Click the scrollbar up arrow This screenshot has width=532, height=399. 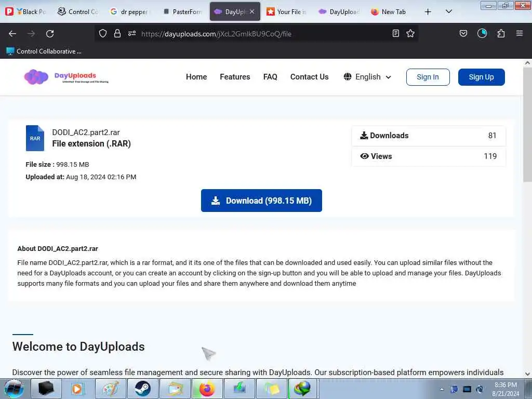point(527,63)
